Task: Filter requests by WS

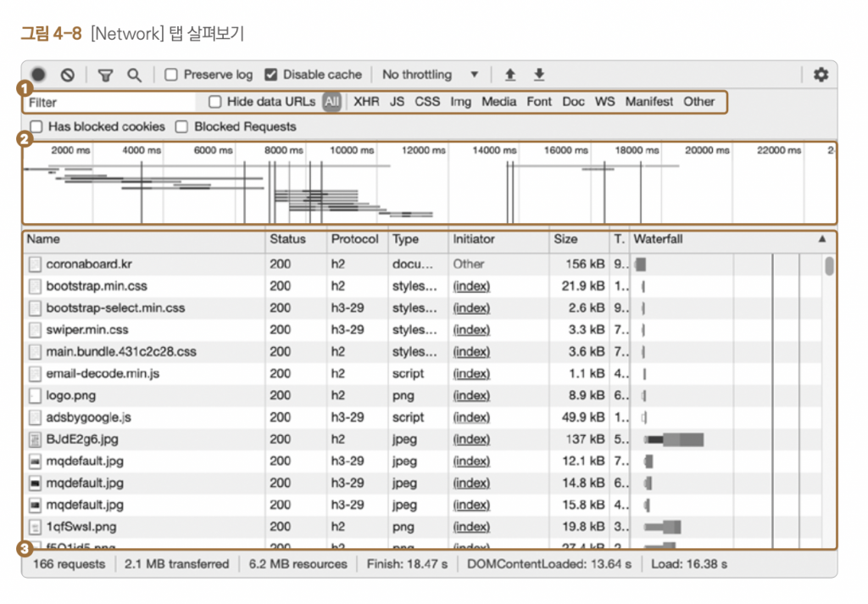Action: pyautogui.click(x=604, y=102)
